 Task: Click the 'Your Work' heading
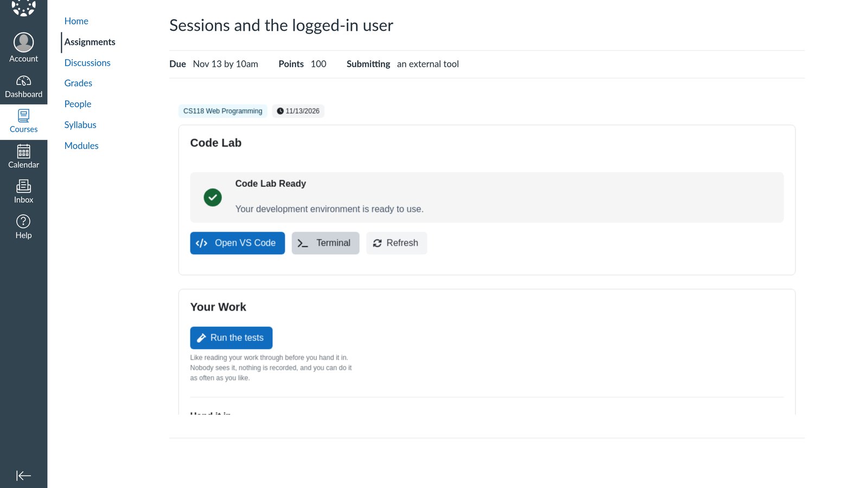pyautogui.click(x=218, y=307)
